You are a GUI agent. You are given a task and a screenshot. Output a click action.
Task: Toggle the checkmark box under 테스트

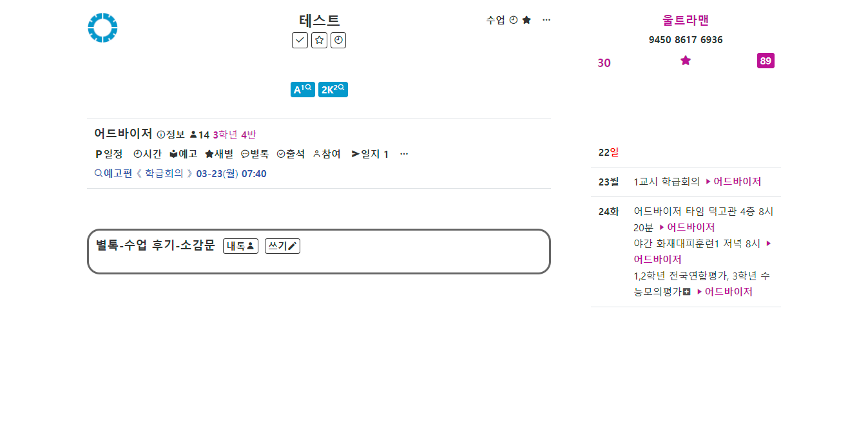coord(300,40)
